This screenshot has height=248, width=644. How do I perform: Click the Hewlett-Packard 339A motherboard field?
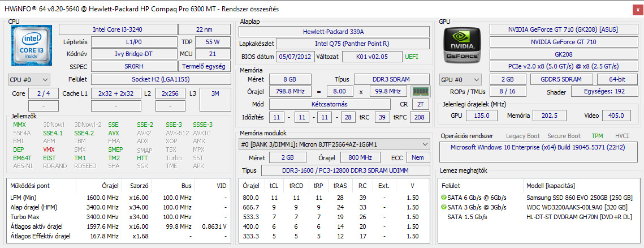click(x=334, y=32)
